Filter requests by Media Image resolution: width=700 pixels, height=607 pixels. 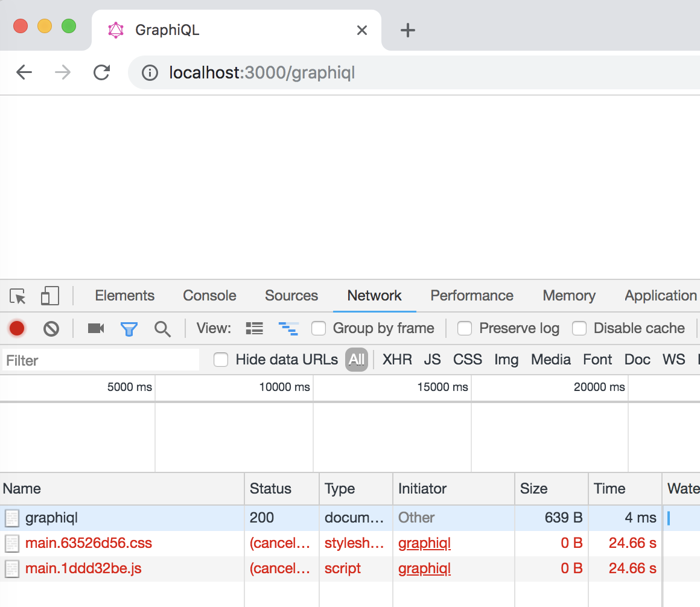click(x=550, y=359)
